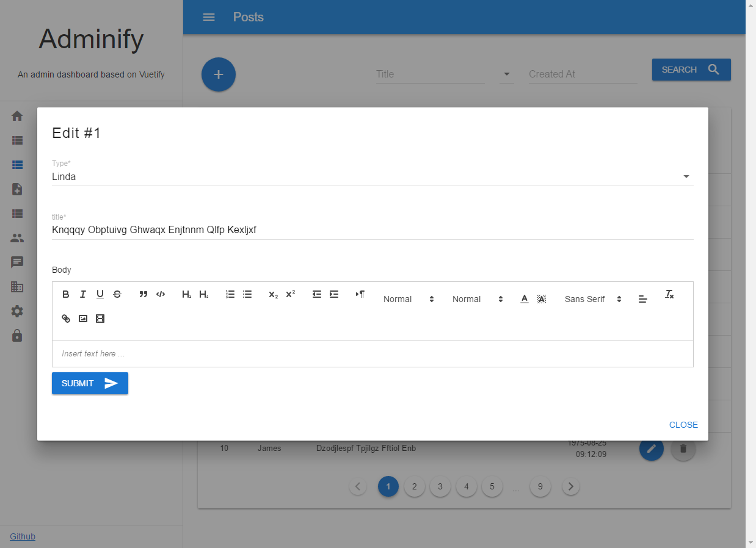Click the SEARCH button

pos(691,70)
